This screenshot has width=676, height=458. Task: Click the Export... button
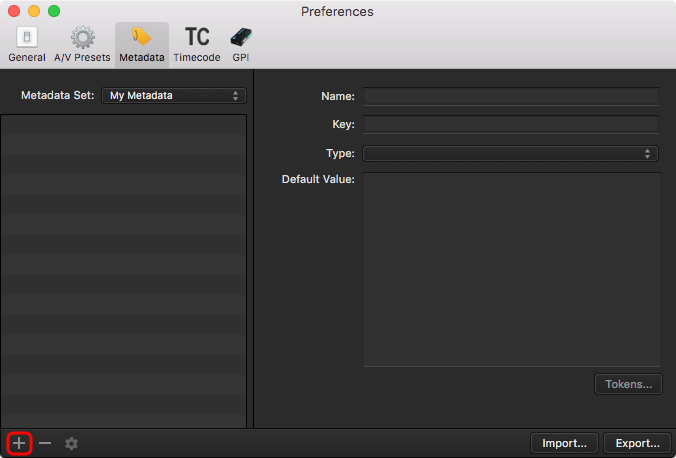tap(638, 443)
